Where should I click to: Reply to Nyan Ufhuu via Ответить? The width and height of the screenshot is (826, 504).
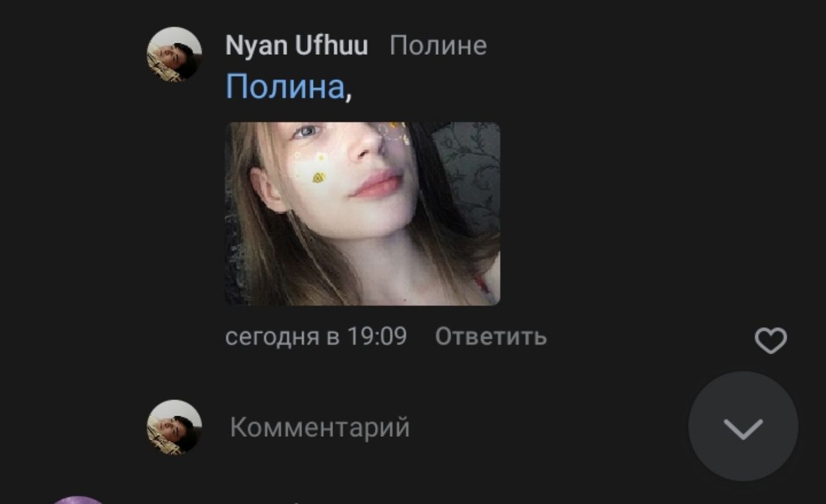[491, 336]
